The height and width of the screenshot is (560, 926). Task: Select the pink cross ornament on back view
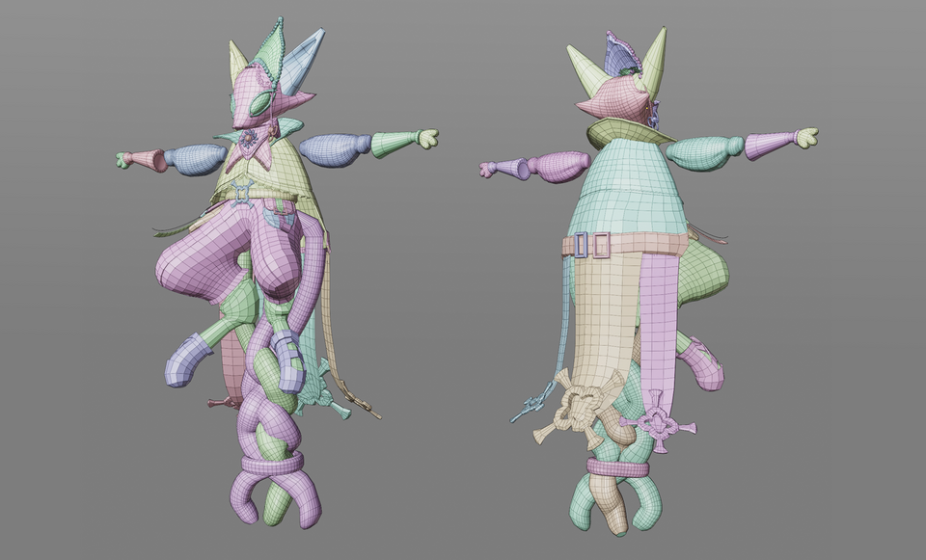coord(657,422)
